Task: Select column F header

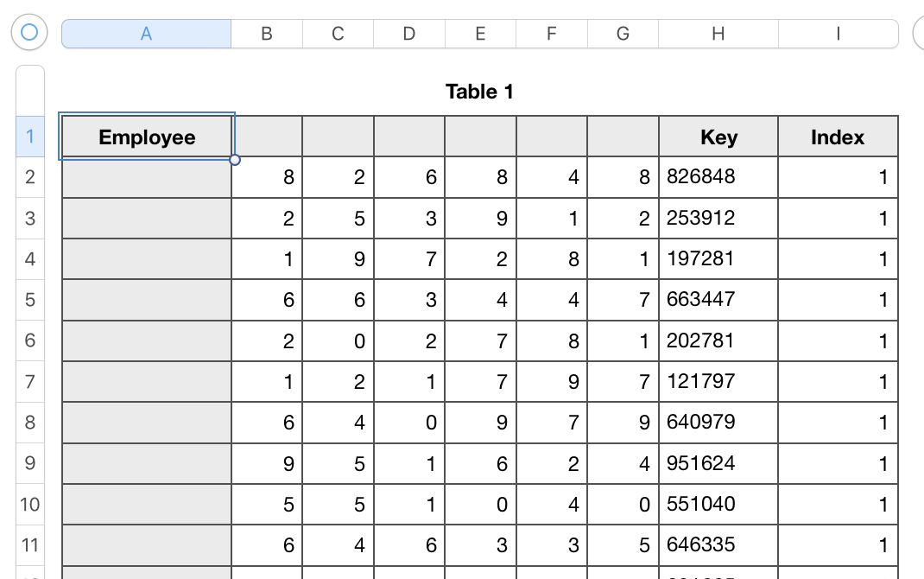Action: point(552,34)
